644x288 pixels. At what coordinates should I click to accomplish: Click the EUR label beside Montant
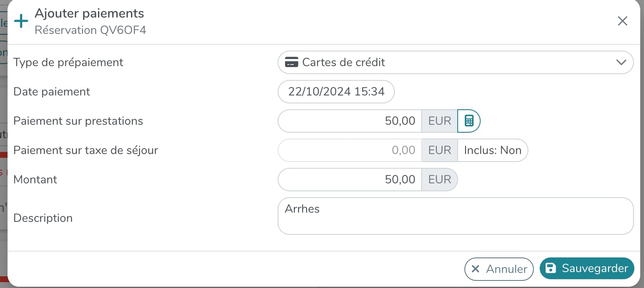pyautogui.click(x=440, y=180)
